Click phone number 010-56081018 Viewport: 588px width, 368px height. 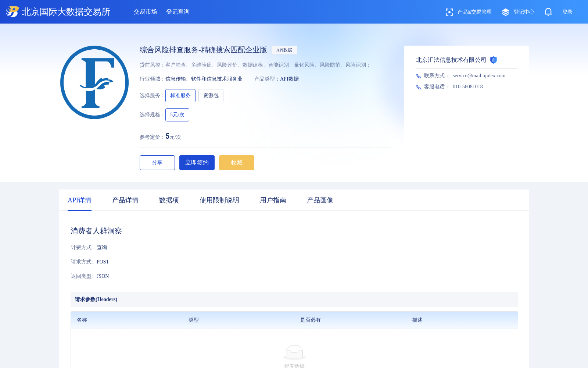(468, 87)
